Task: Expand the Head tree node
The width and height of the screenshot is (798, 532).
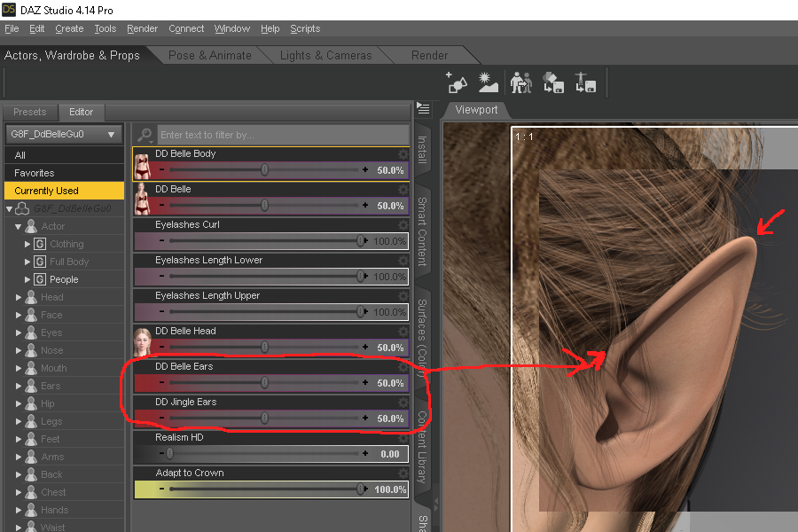Action: 19,297
